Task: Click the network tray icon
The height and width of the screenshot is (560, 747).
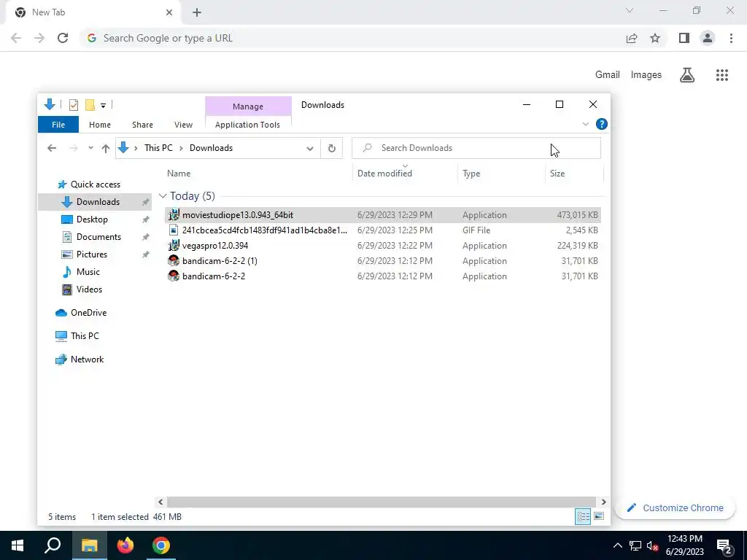Action: pyautogui.click(x=635, y=545)
